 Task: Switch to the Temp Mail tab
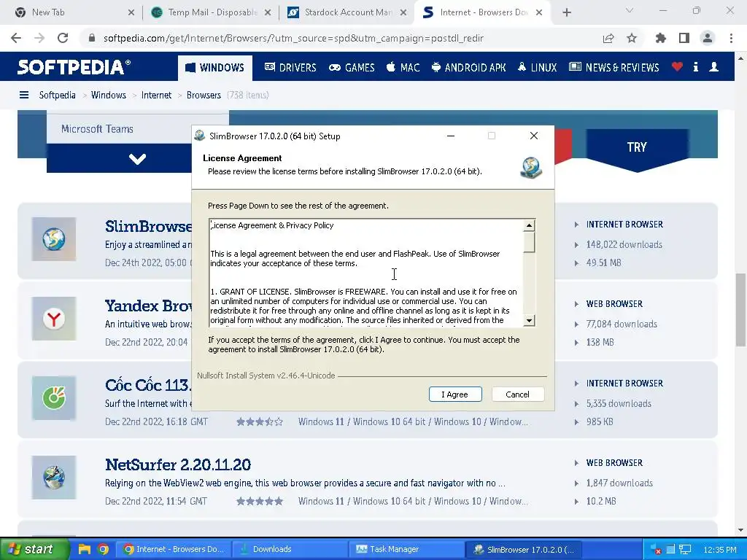coord(212,12)
